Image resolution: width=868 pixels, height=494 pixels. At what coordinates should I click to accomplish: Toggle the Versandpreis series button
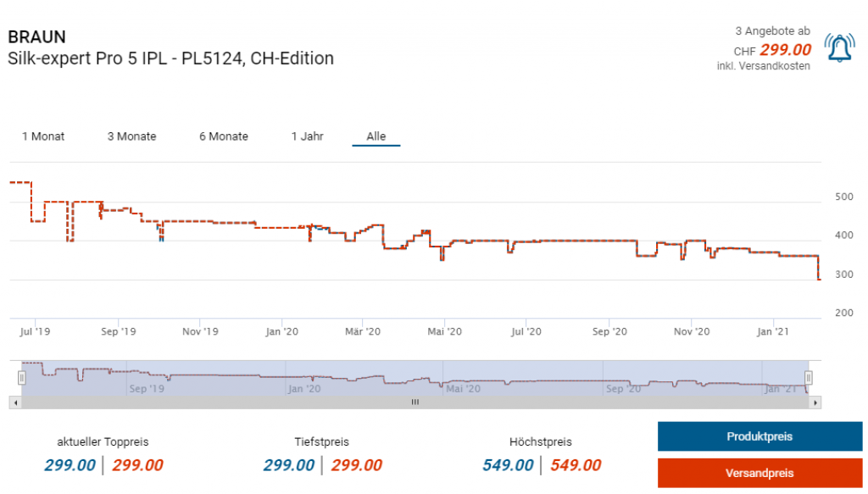(x=759, y=473)
